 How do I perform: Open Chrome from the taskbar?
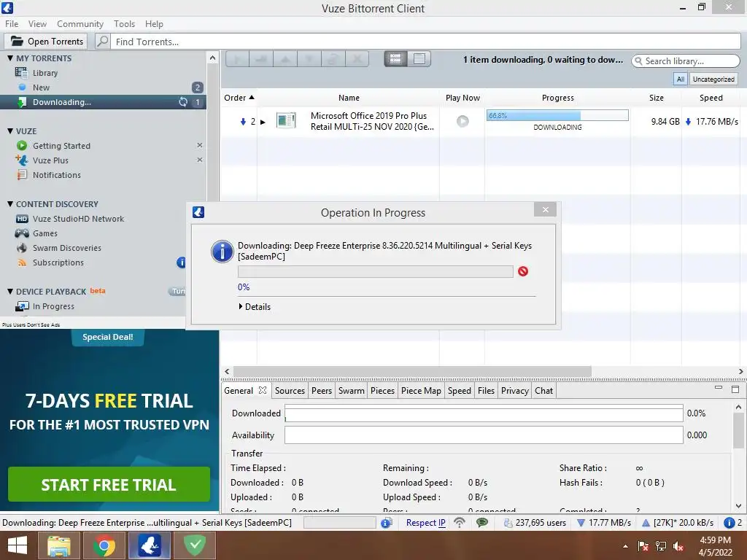(104, 545)
